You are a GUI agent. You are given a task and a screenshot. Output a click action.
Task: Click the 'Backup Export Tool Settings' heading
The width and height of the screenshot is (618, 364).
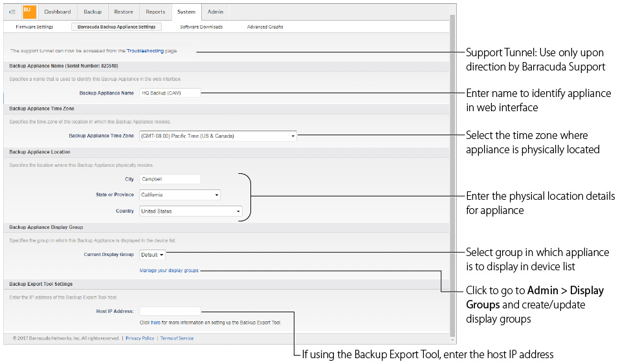41,284
